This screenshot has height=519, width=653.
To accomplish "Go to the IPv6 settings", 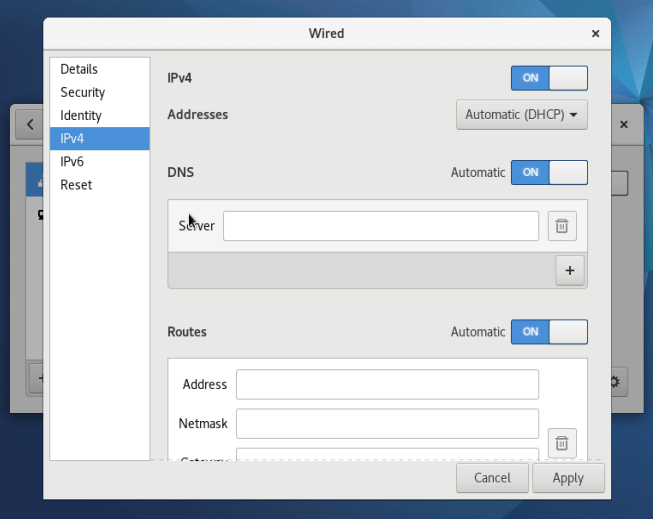I will [72, 161].
